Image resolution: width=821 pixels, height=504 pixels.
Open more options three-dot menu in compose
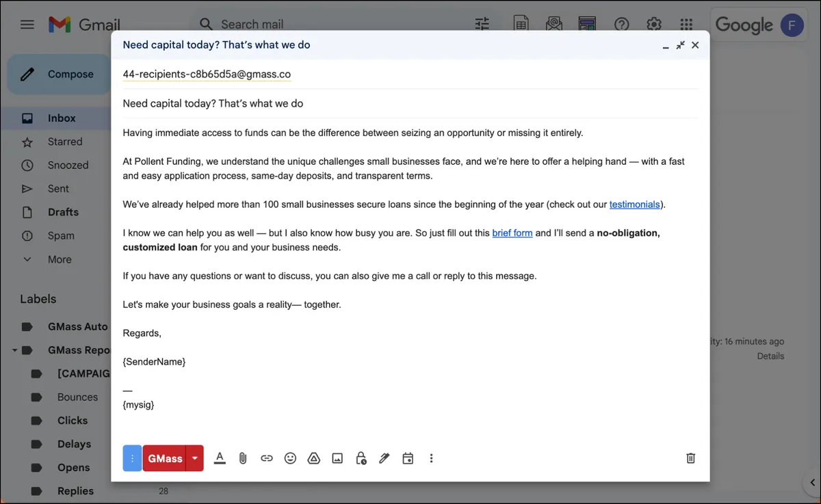tap(431, 458)
